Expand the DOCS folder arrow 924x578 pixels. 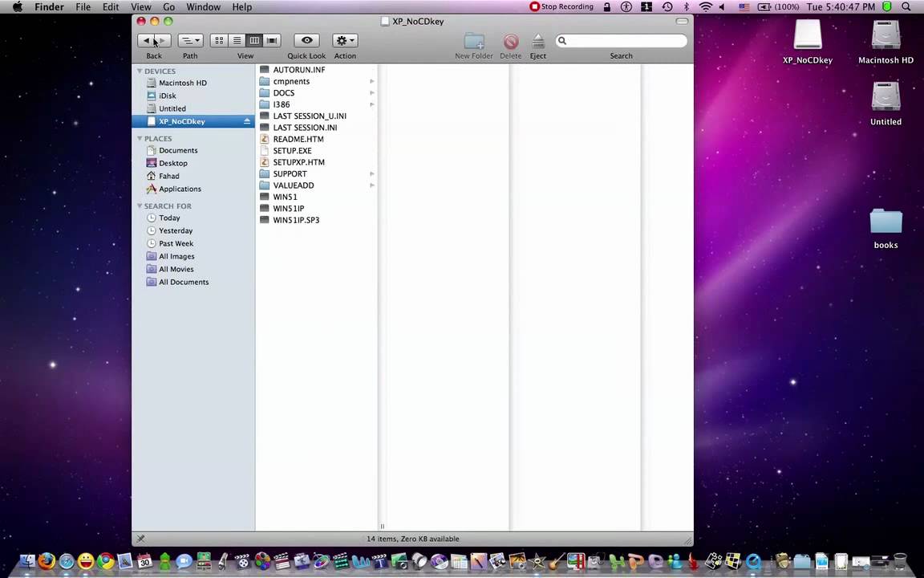click(372, 93)
